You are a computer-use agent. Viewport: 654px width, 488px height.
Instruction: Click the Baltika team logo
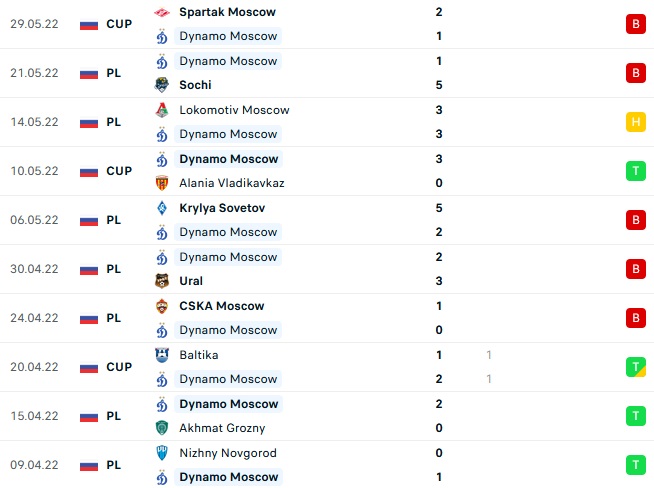click(162, 355)
